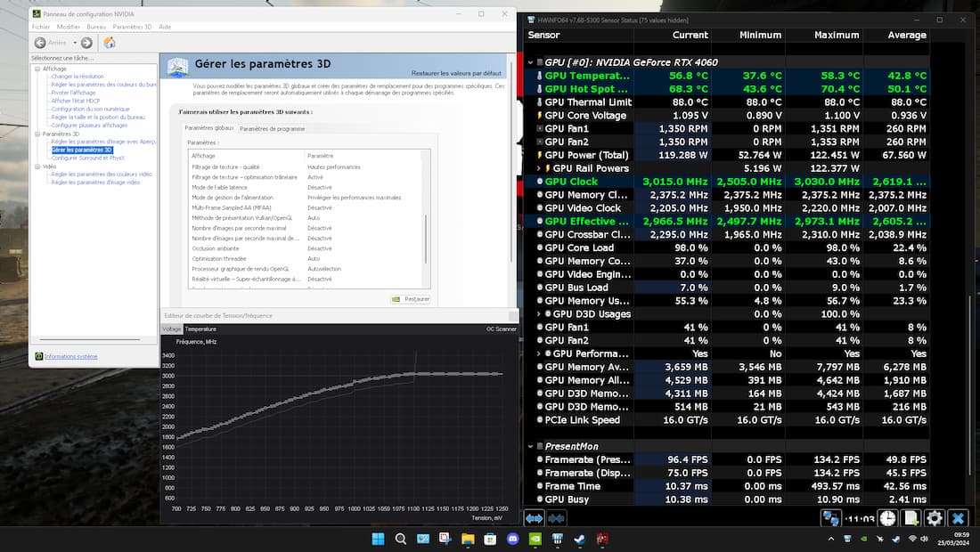Click Restaurer les valeurs par défaut link
The width and height of the screenshot is (980, 552).
(x=456, y=73)
